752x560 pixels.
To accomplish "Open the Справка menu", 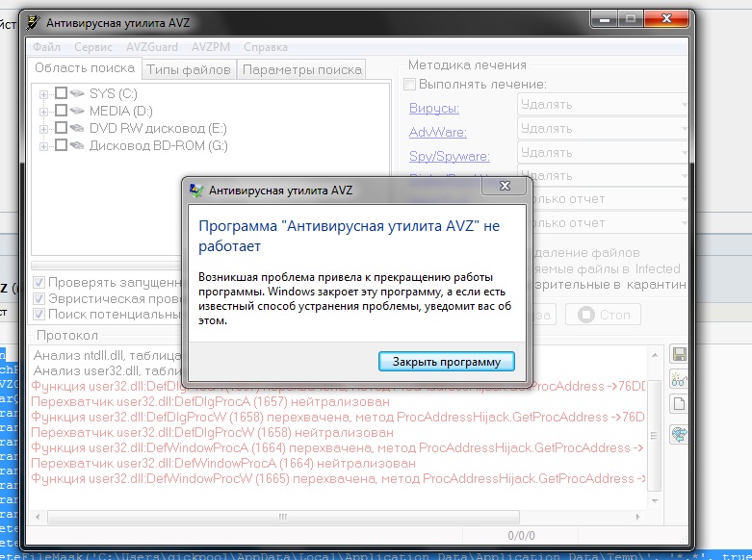I will (x=265, y=47).
